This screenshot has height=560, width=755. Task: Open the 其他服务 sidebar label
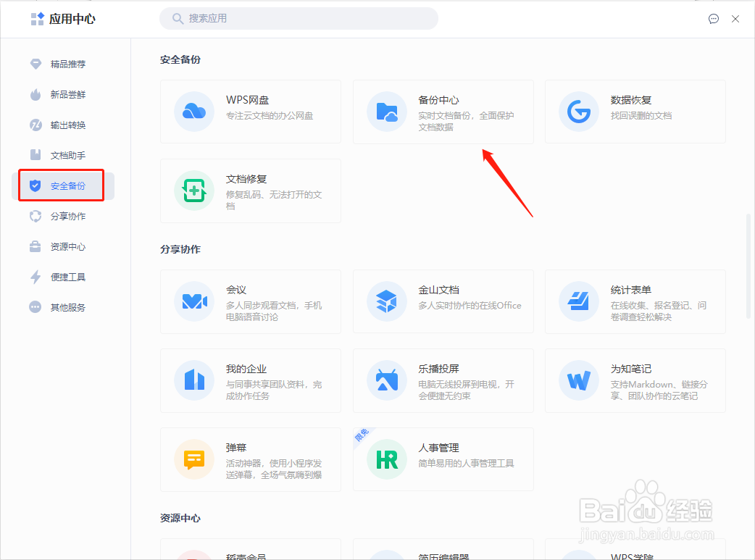(x=68, y=307)
